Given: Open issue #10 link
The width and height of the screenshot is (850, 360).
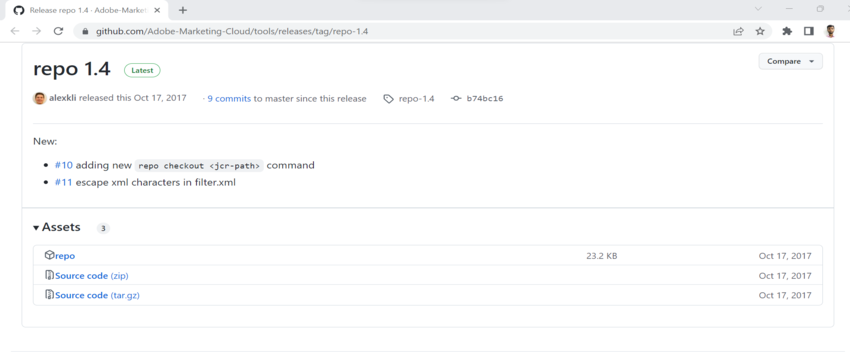Looking at the screenshot, I should click(x=63, y=165).
